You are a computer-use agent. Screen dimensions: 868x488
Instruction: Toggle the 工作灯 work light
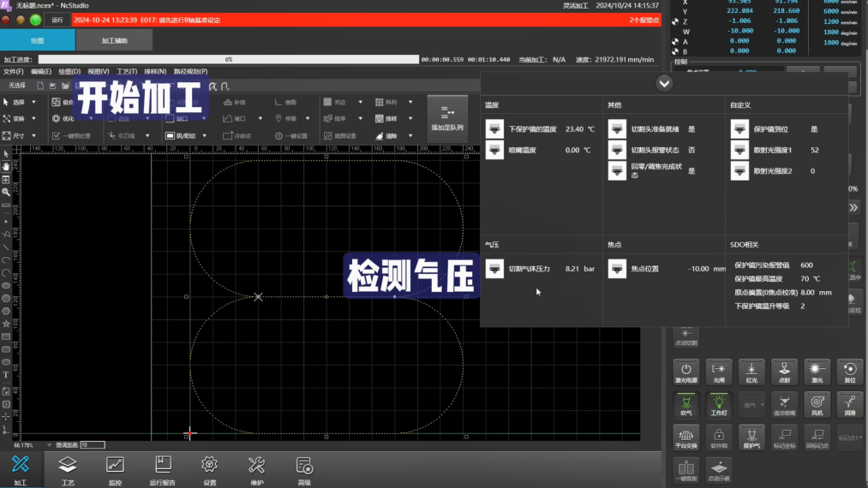(x=719, y=403)
